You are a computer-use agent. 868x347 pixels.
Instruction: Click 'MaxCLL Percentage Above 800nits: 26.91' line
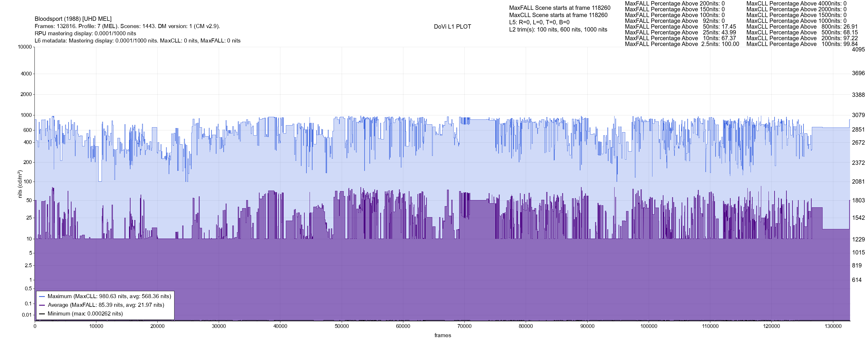click(802, 27)
